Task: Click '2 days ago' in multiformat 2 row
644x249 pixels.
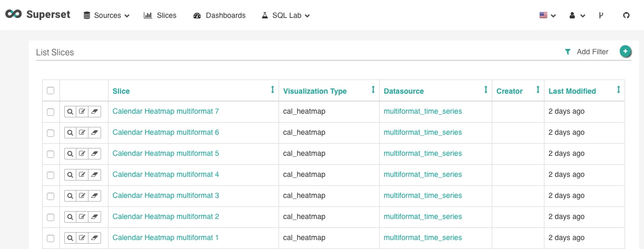Action: point(567,216)
